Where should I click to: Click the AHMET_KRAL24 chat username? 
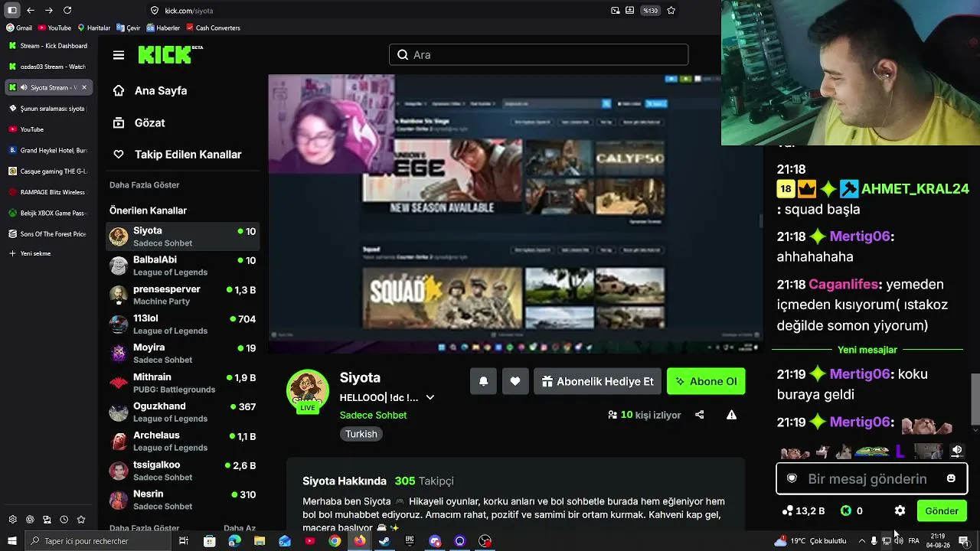coord(915,189)
